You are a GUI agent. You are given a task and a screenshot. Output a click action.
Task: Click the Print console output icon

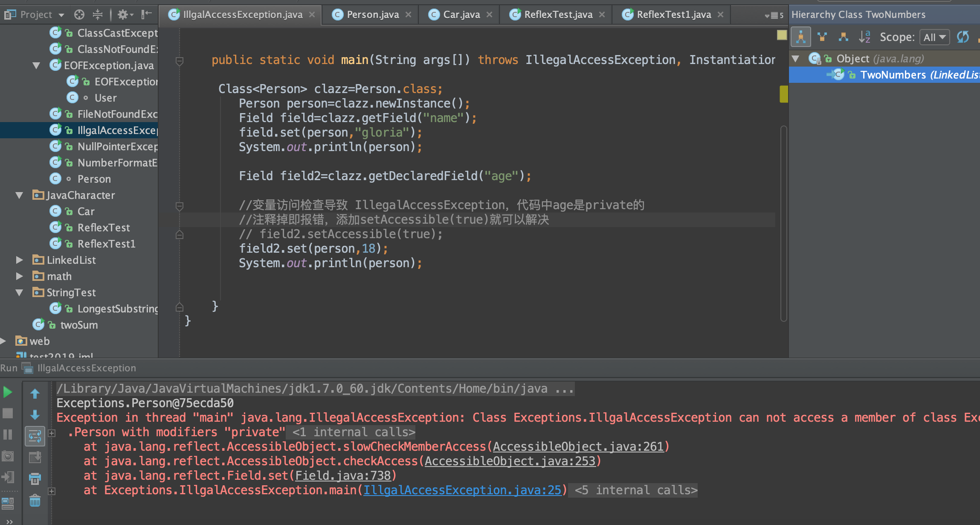(x=35, y=478)
